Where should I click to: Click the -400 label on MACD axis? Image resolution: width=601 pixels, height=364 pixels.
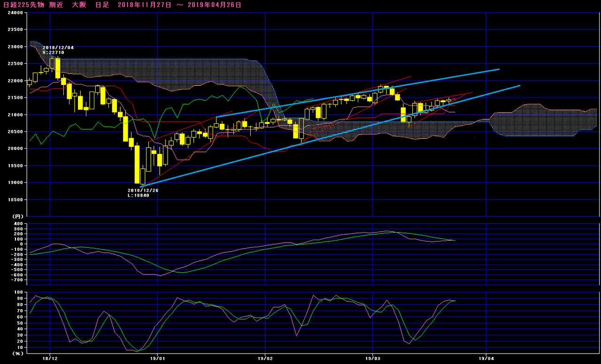[x=17, y=265]
